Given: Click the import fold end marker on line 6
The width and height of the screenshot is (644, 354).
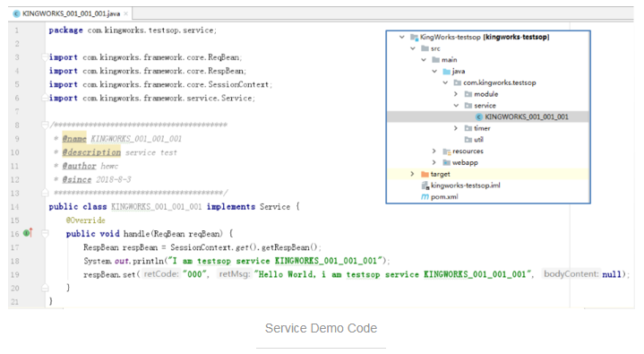Looking at the screenshot, I should 45,98.
